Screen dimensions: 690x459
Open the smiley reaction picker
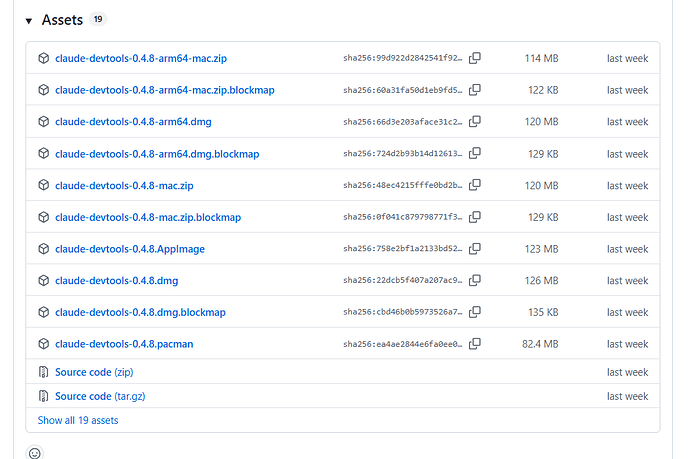[x=35, y=453]
